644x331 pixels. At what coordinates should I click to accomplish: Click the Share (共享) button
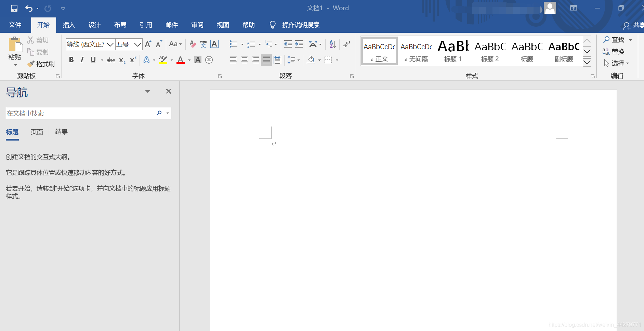click(634, 25)
